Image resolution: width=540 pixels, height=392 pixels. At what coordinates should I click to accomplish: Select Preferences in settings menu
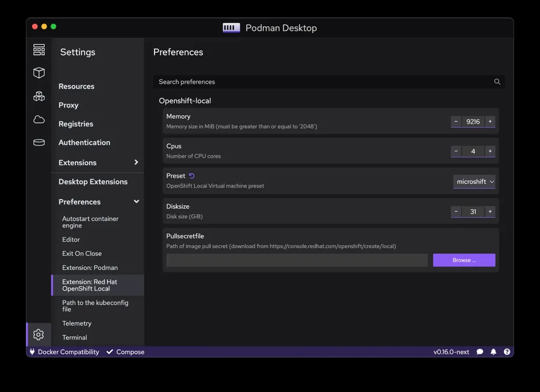coord(80,202)
